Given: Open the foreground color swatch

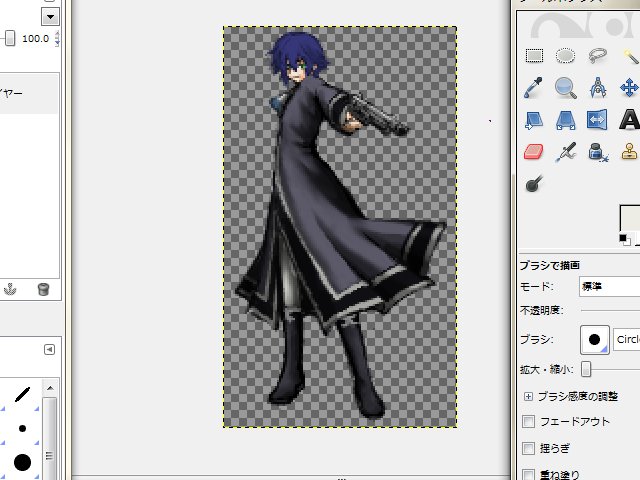Looking at the screenshot, I should [630, 218].
